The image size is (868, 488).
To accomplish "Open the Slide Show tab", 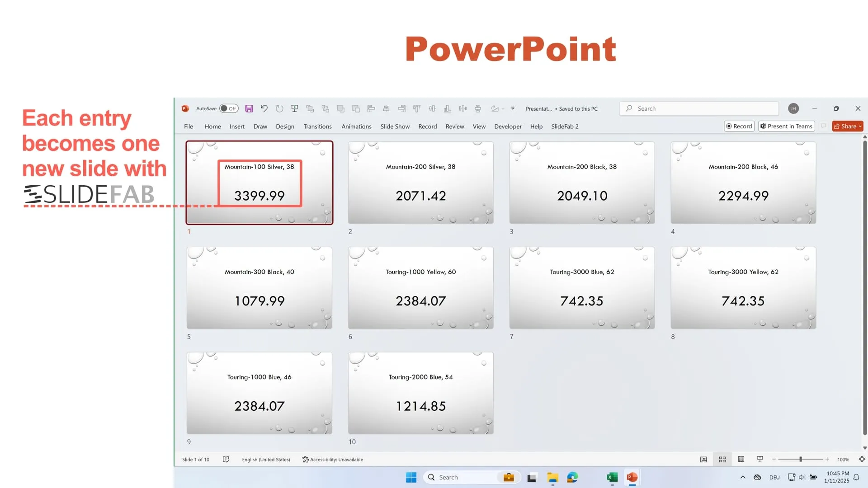I will [x=395, y=127].
